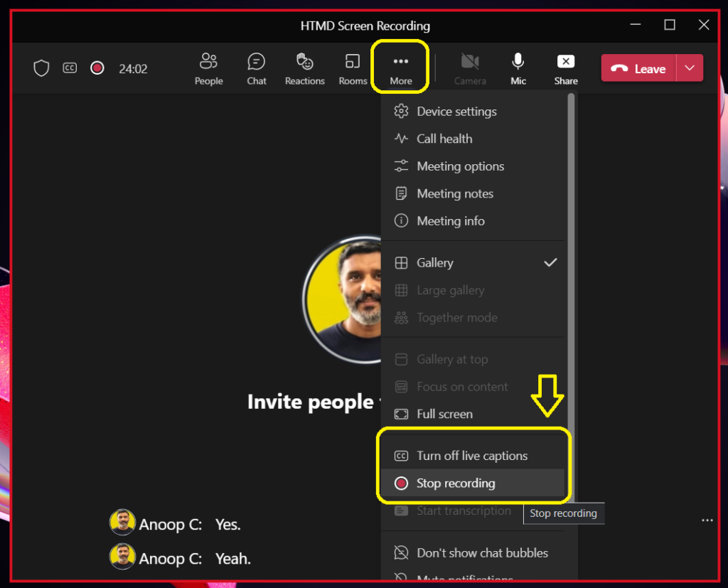
Task: Stop the recording
Action: [454, 483]
